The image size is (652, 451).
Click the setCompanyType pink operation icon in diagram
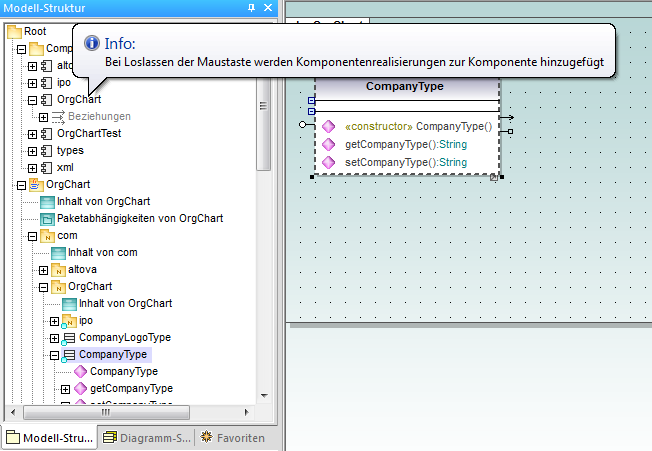328,162
